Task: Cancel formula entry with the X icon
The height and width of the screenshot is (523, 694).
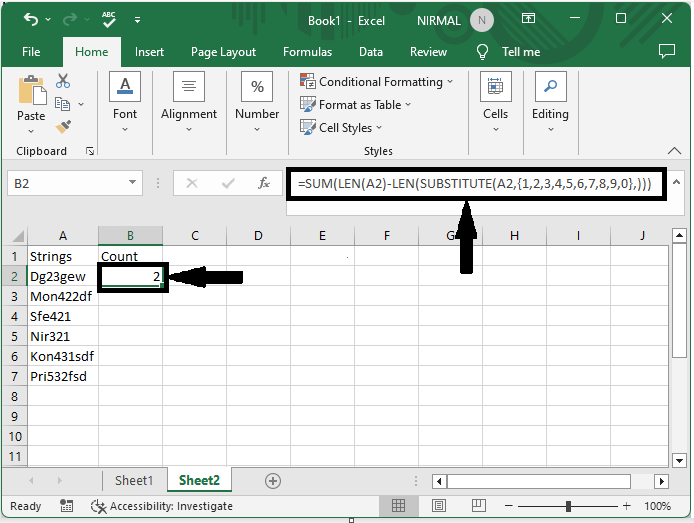Action: point(192,183)
